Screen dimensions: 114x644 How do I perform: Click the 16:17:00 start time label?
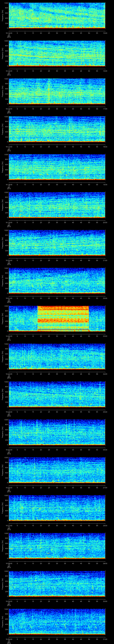click(x=9, y=147)
